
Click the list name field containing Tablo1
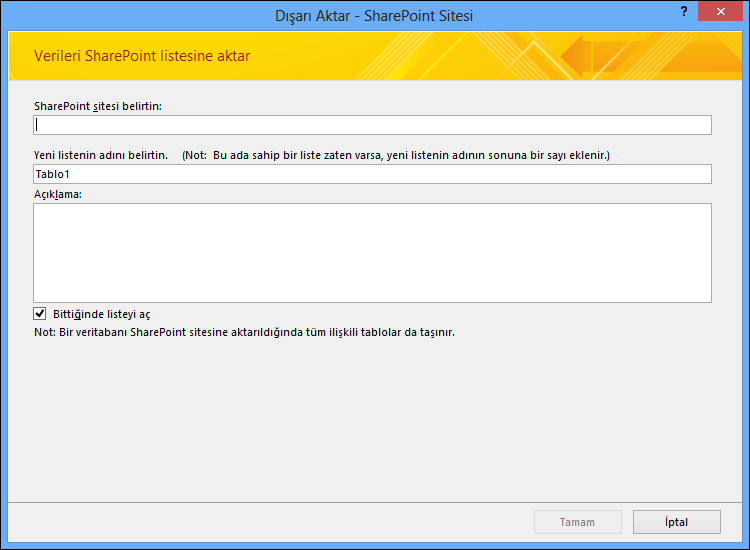tap(372, 174)
